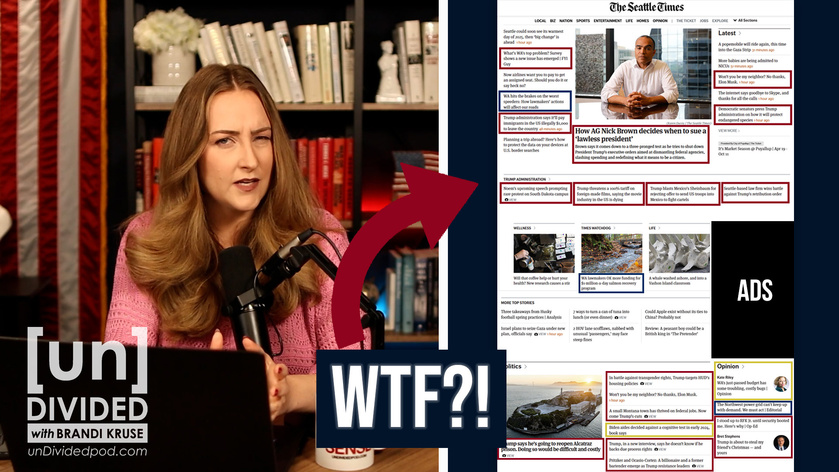Screen dimensions: 839x472
Task: Click VIEW MORE under Latest
Action: [x=727, y=131]
